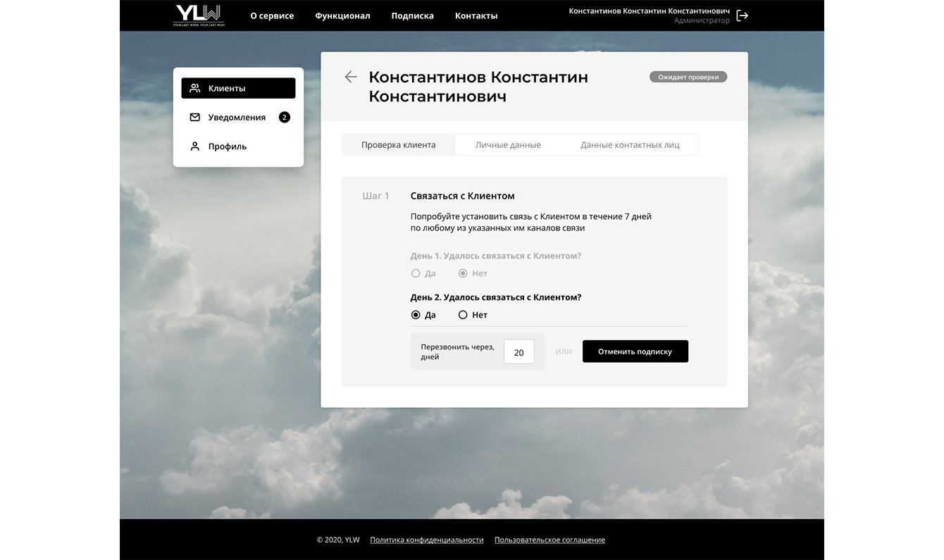Click the callback days input field
This screenshot has width=944, height=560.
(519, 352)
